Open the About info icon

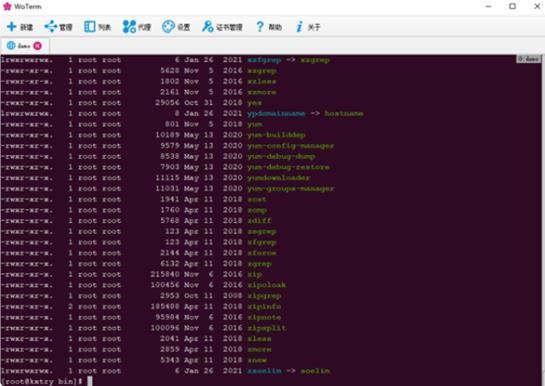299,26
